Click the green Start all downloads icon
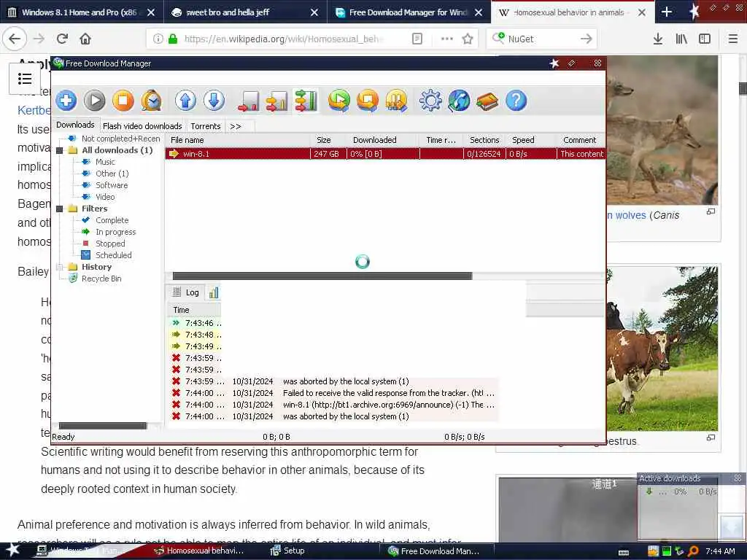 pyautogui.click(x=339, y=101)
